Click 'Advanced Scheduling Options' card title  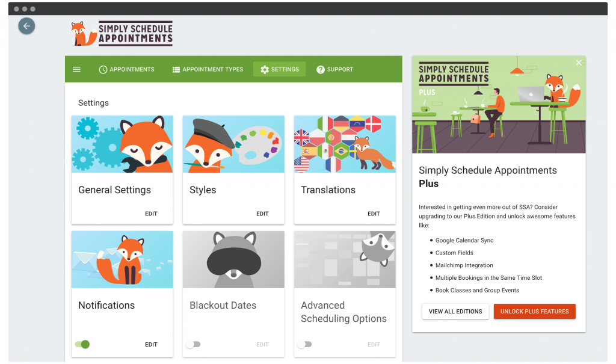343,312
